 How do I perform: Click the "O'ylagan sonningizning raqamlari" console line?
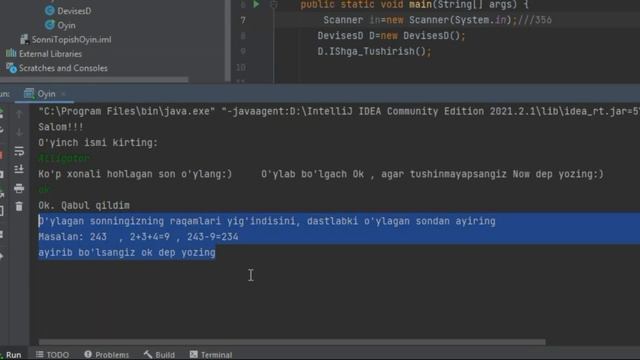point(267,221)
